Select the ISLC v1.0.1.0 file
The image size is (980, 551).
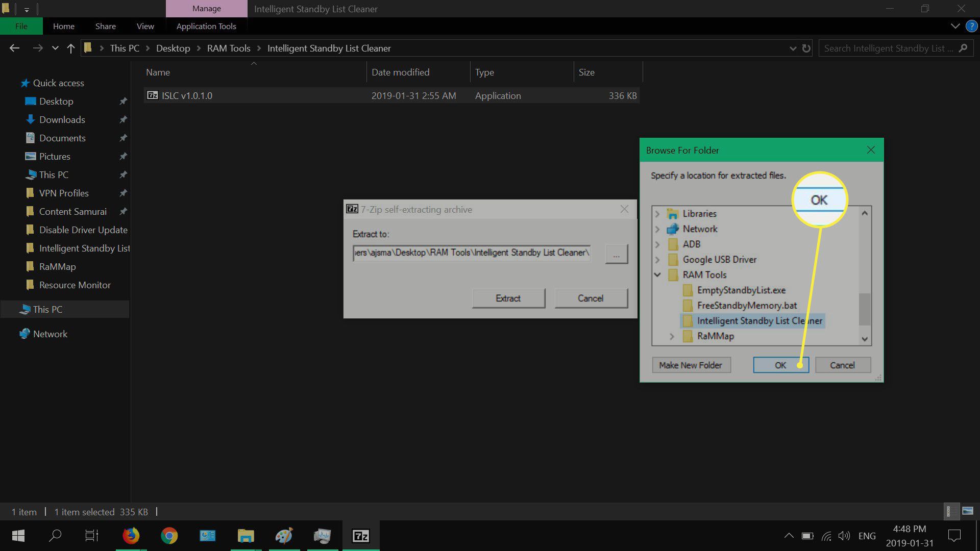tap(391, 95)
